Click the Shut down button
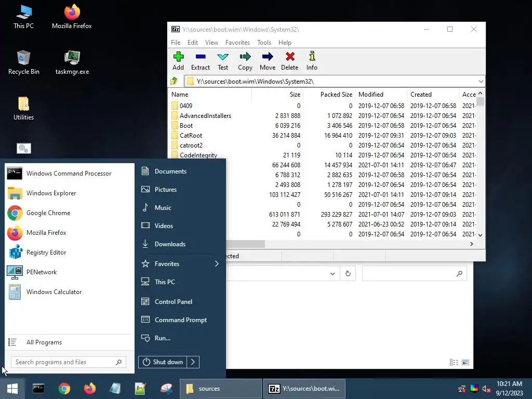Image resolution: width=532 pixels, height=399 pixels. pos(163,362)
